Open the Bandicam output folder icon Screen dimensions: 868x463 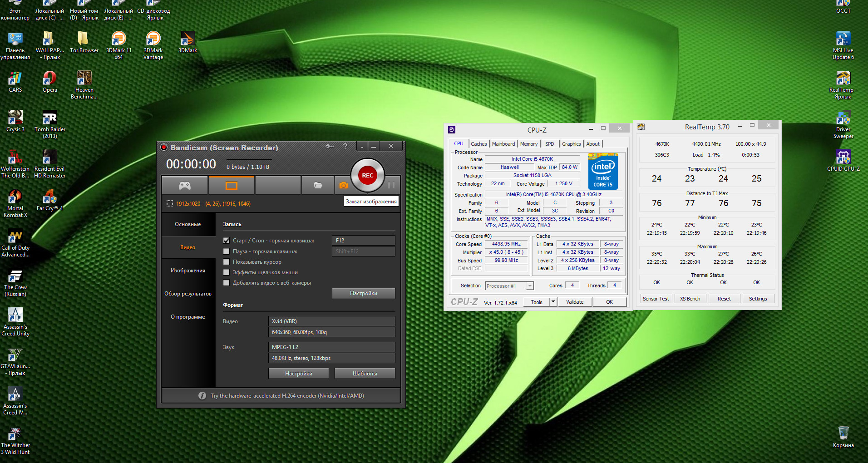318,185
